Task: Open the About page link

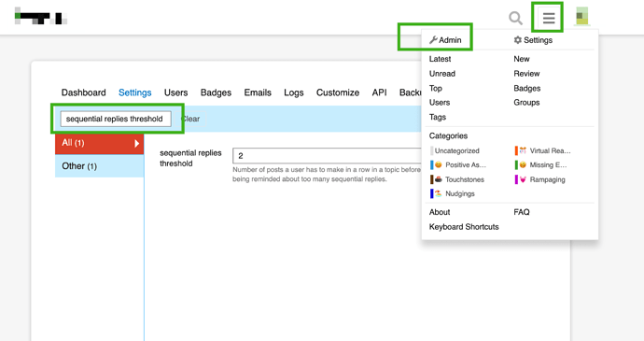Action: pos(440,212)
